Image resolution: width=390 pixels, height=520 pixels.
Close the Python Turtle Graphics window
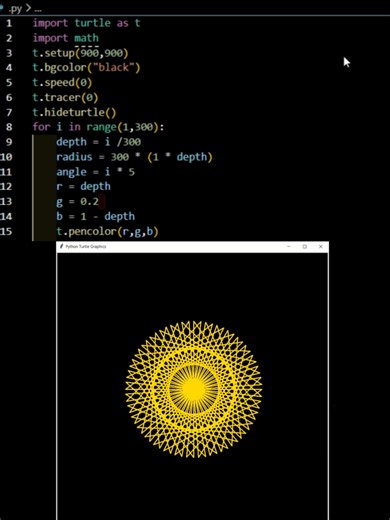(320, 246)
